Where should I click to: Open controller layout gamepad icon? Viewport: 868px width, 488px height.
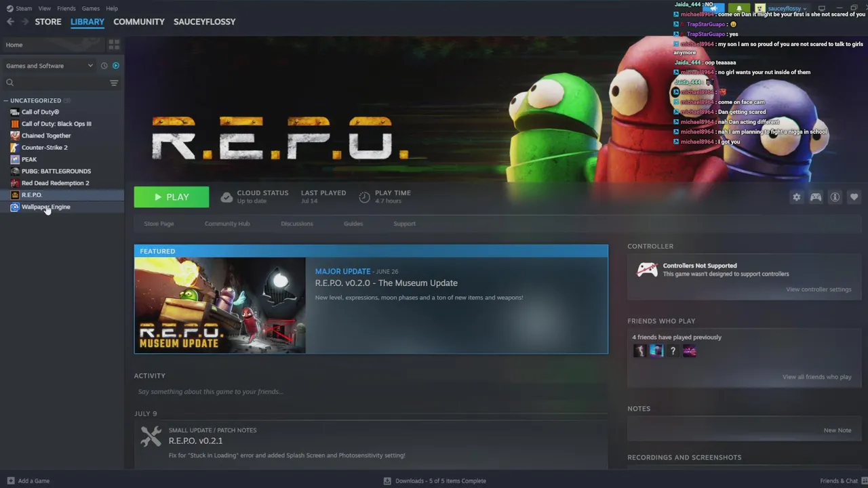(x=816, y=197)
